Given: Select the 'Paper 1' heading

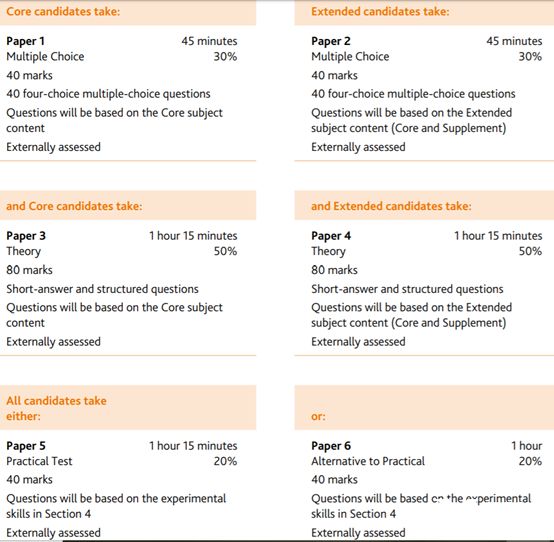Looking at the screenshot, I should 25,41.
